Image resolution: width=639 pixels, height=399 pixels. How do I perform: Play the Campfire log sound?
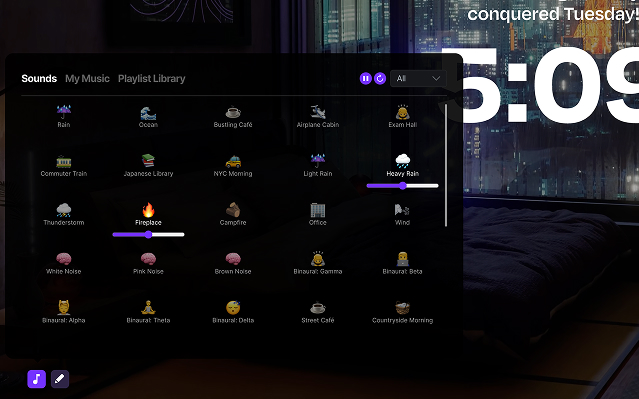[x=233, y=214]
